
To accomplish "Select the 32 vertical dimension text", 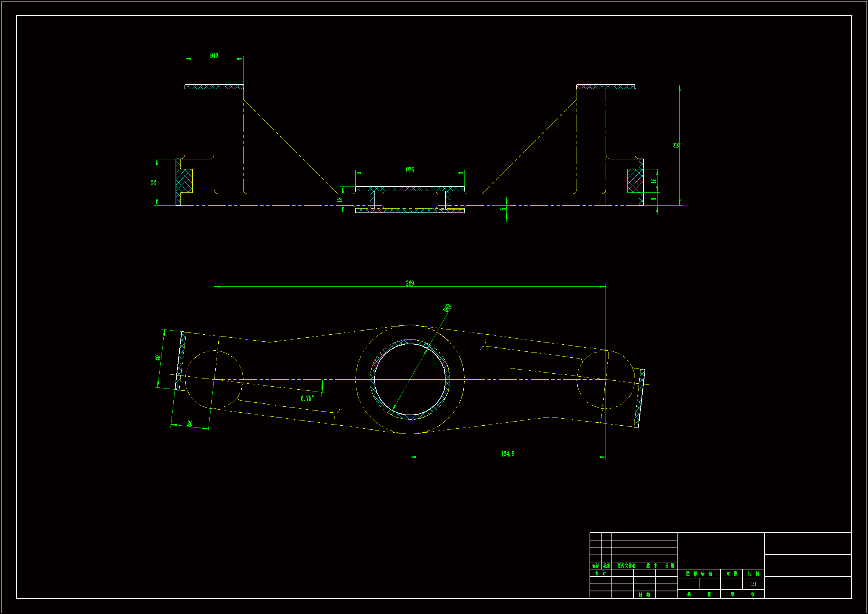I will coord(153,182).
